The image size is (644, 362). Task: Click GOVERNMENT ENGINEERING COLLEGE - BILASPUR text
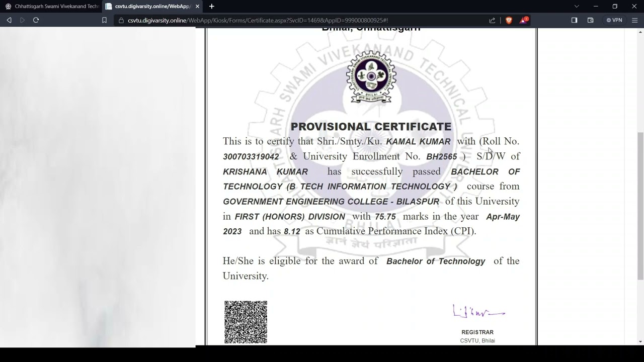(x=331, y=202)
